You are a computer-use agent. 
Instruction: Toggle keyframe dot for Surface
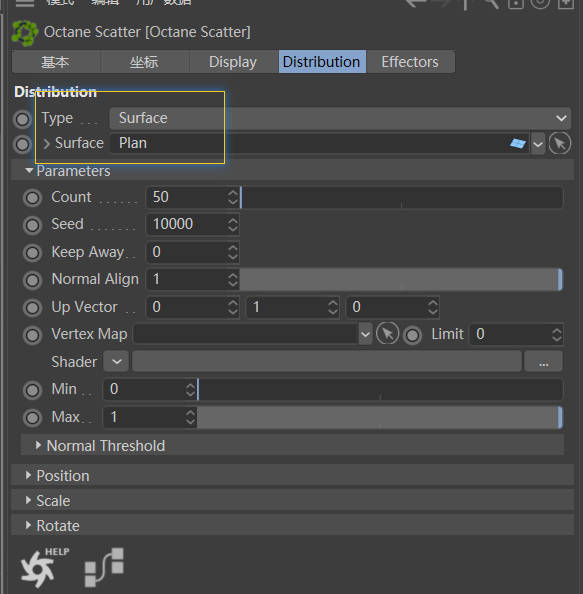point(22,144)
